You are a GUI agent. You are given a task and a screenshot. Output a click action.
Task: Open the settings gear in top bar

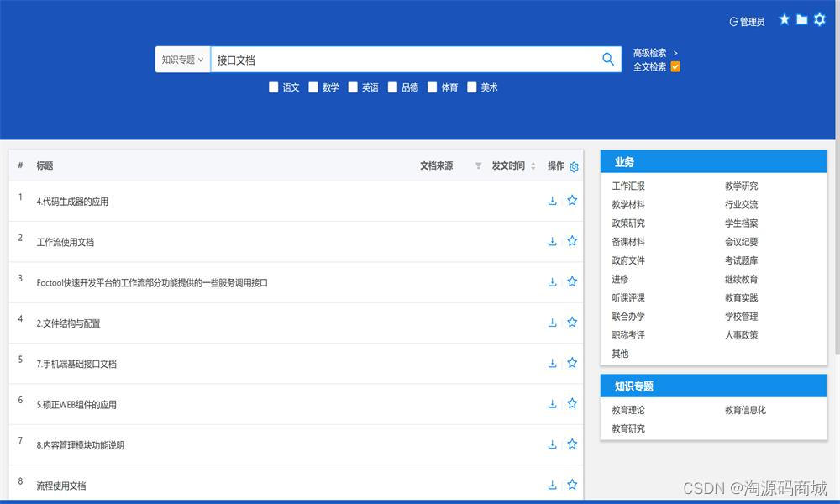(x=819, y=19)
